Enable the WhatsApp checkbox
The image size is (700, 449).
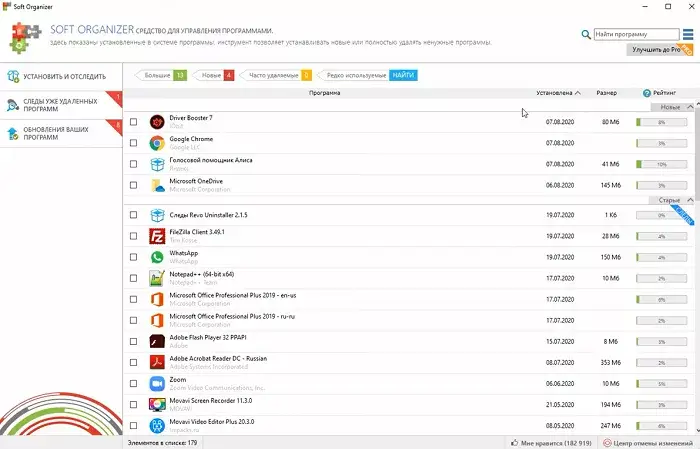(133, 257)
